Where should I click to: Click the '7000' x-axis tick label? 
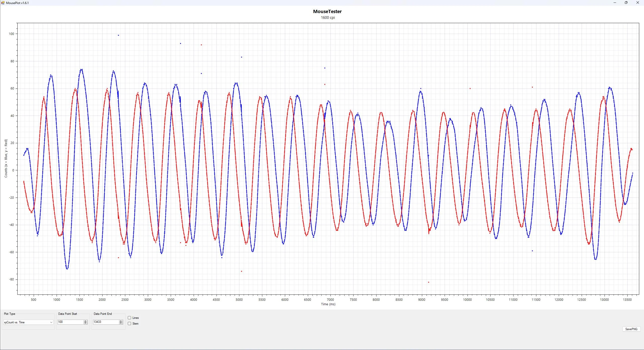(x=330, y=300)
